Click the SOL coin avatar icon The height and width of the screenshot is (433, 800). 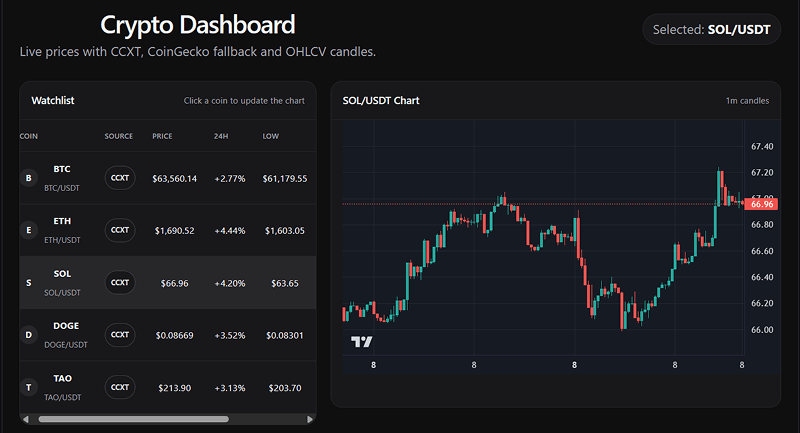(x=29, y=283)
